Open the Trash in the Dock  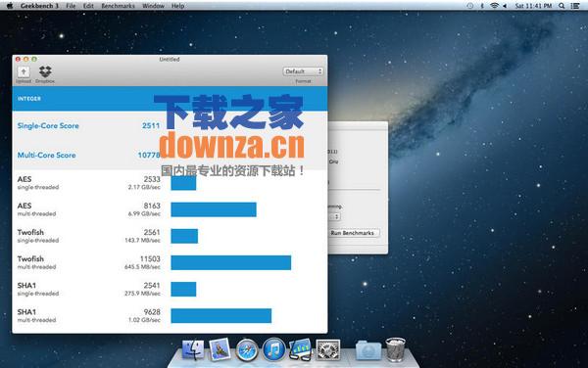(x=396, y=349)
